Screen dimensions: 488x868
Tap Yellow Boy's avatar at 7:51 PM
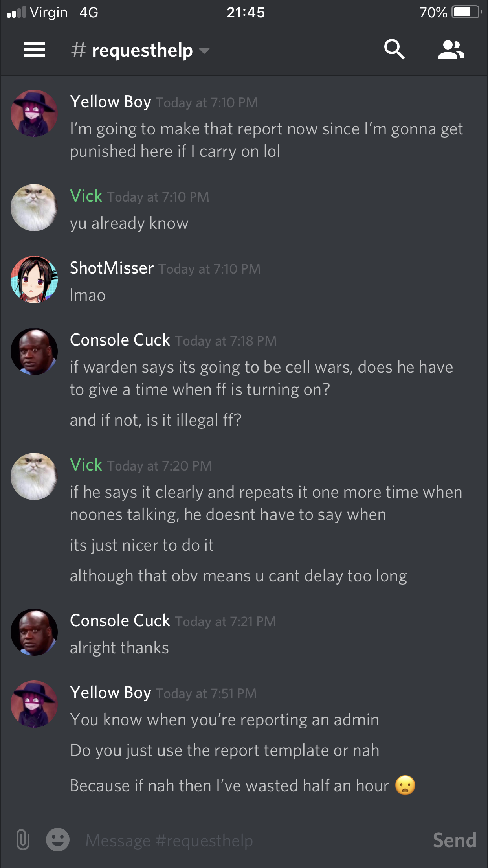click(x=34, y=704)
